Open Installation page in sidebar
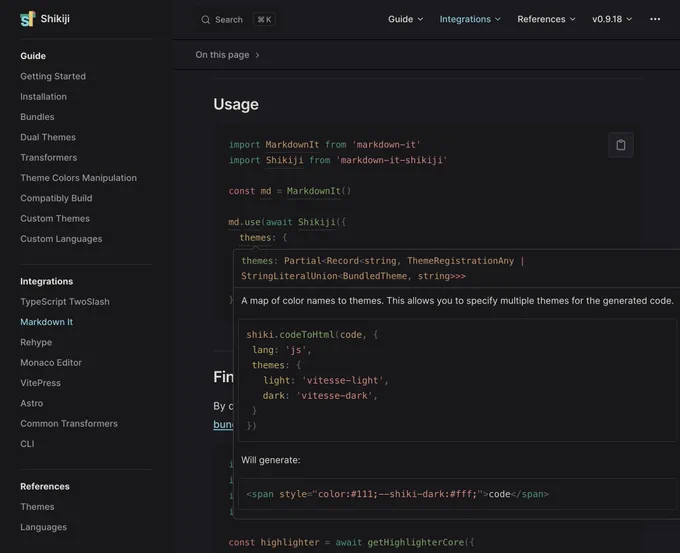680x553 pixels. click(43, 97)
